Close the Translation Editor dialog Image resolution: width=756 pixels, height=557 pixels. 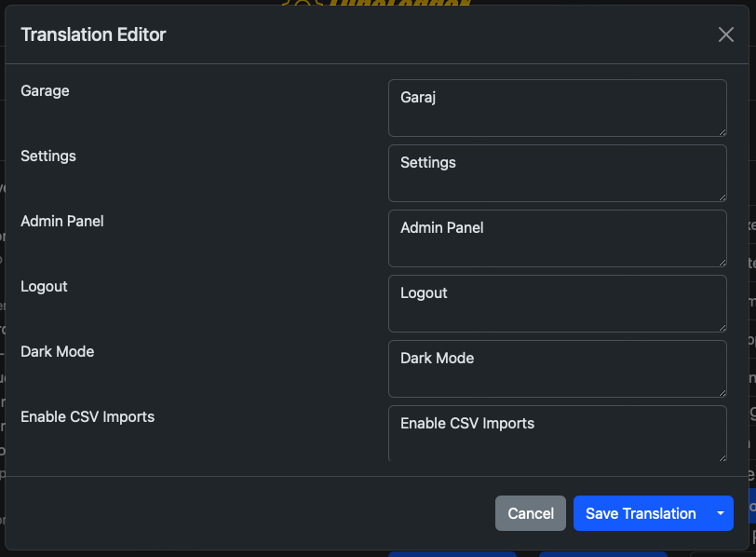(x=726, y=34)
